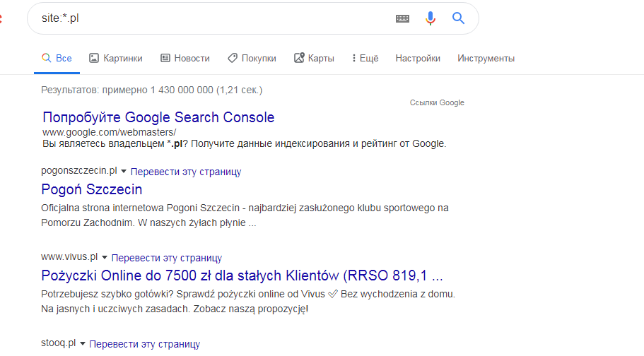Expand dropdown arrow next to stooq.pl
Image resolution: width=644 pixels, height=356 pixels.
pyautogui.click(x=83, y=344)
